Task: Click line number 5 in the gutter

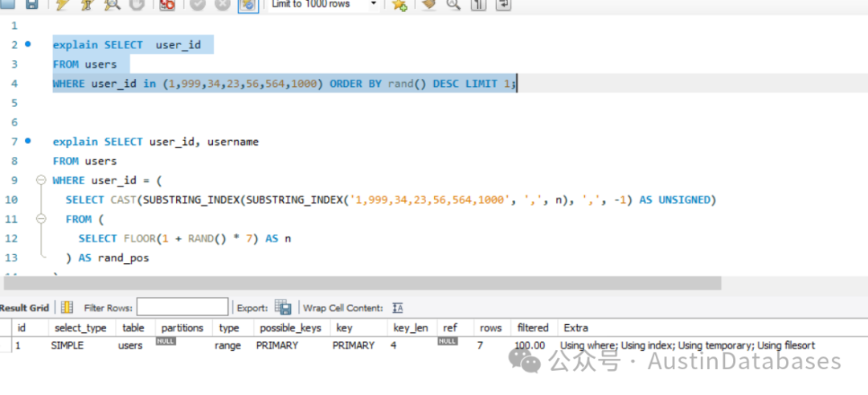Action: [x=14, y=103]
